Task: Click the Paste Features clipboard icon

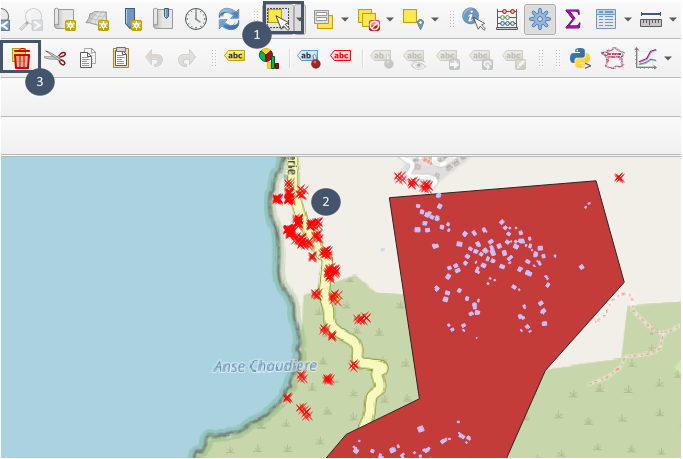Action: [x=121, y=59]
